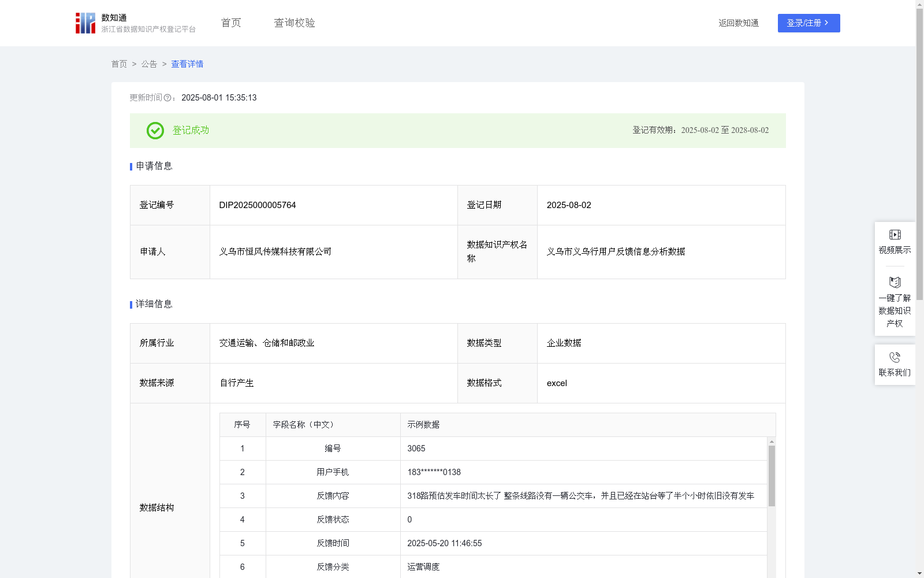
Task: Click the page scrollbar down arrow
Action: [919, 573]
